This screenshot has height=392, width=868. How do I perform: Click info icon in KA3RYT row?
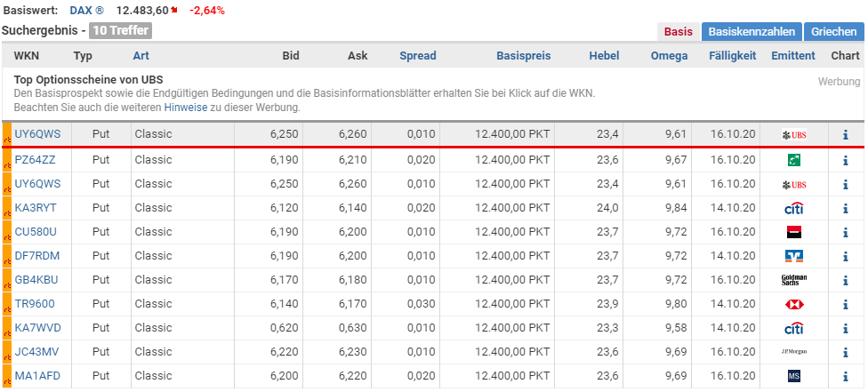845,208
